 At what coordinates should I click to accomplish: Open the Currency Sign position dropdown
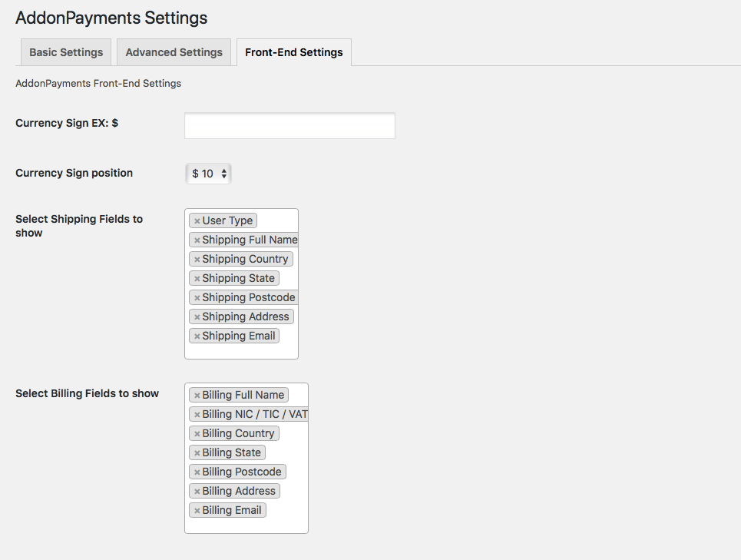(208, 174)
